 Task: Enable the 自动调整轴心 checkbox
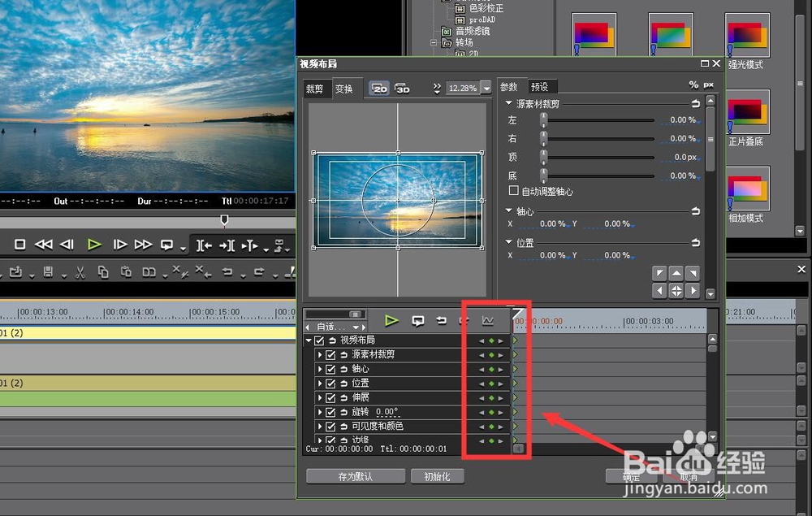pyautogui.click(x=514, y=191)
